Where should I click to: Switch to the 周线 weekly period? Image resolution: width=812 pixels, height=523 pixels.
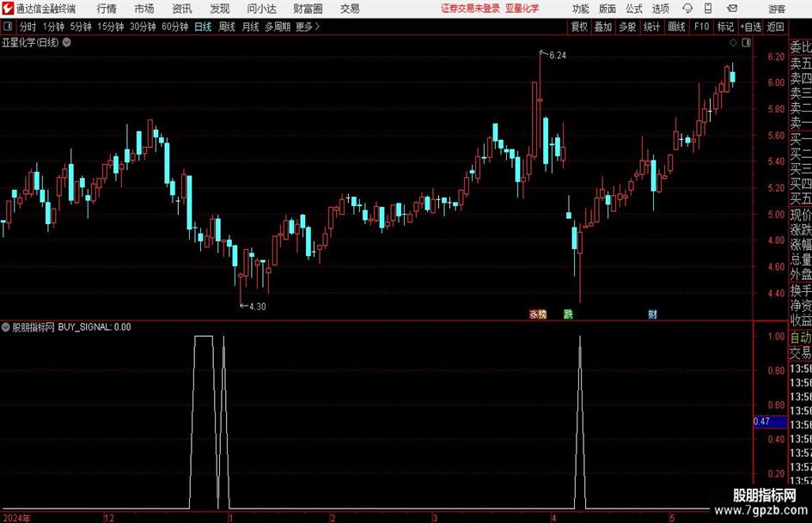click(x=227, y=27)
